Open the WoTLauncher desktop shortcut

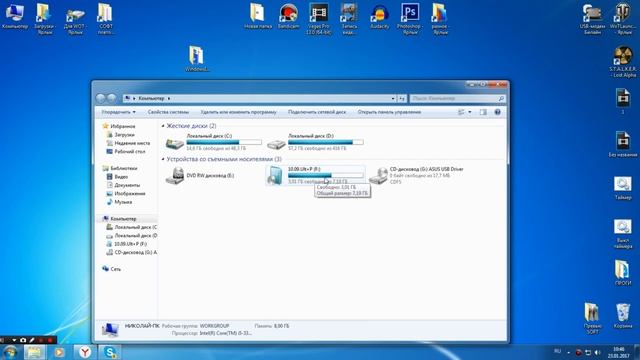(x=623, y=18)
